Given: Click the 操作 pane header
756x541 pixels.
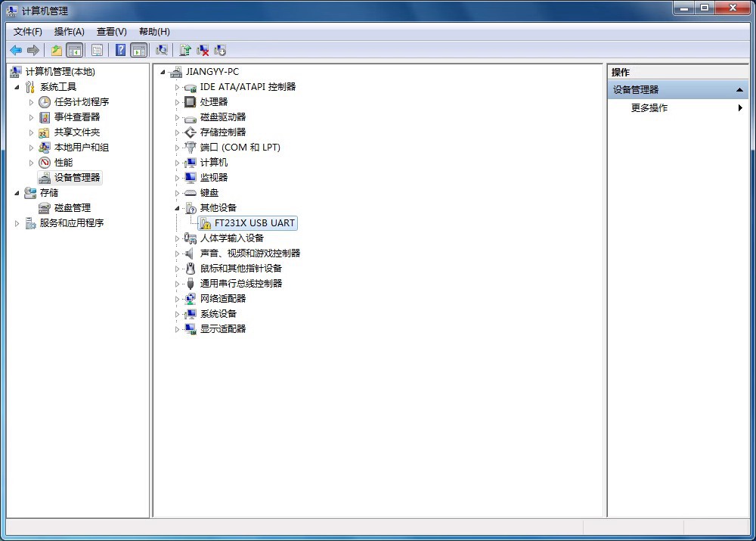Looking at the screenshot, I should [x=677, y=73].
